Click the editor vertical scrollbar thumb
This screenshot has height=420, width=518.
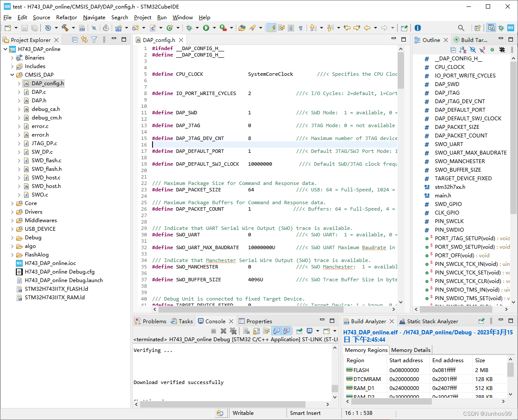(401, 70)
